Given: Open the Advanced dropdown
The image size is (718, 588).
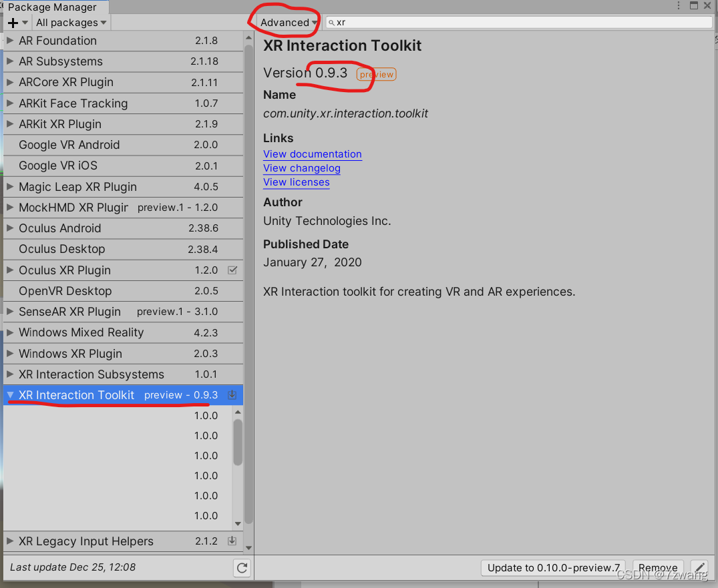Looking at the screenshot, I should click(x=289, y=23).
